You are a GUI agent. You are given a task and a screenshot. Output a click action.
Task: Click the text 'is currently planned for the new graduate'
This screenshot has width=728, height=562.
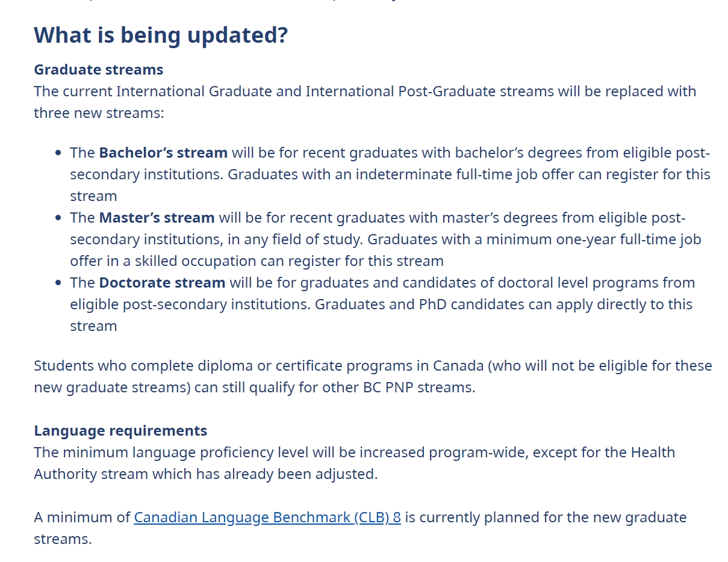546,517
